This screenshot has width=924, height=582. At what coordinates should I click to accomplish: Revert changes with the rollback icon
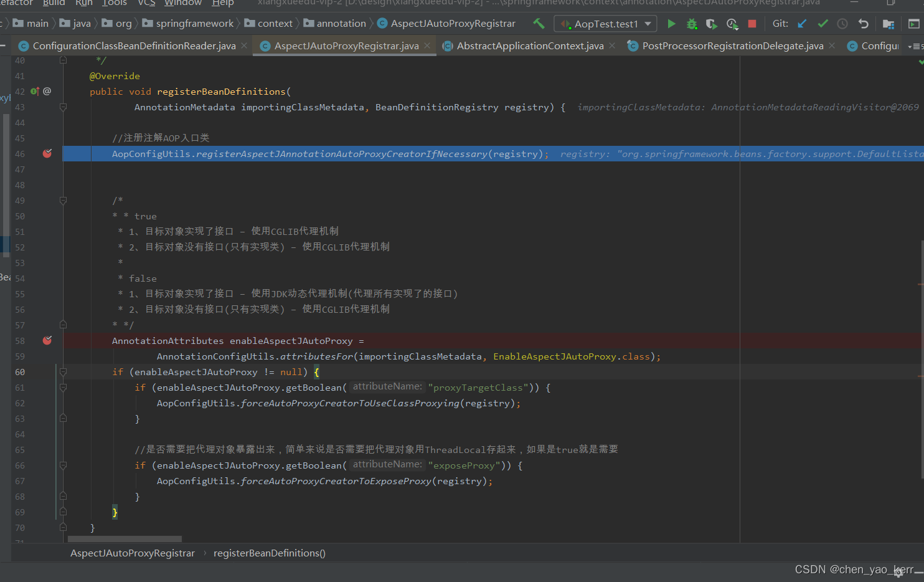pos(863,24)
